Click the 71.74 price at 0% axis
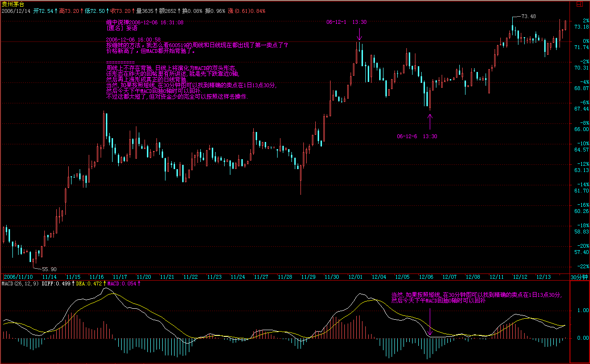The height and width of the screenshot is (364, 590). tap(580, 48)
